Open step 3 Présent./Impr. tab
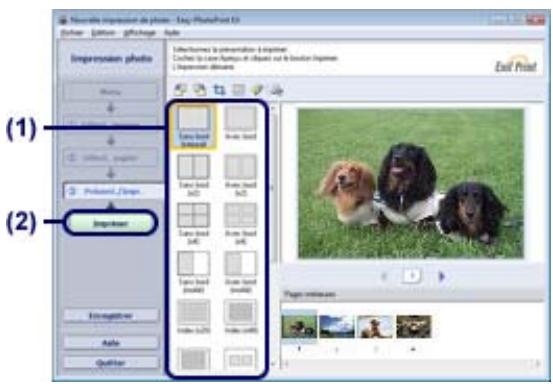The image size is (553, 384). coord(114,191)
